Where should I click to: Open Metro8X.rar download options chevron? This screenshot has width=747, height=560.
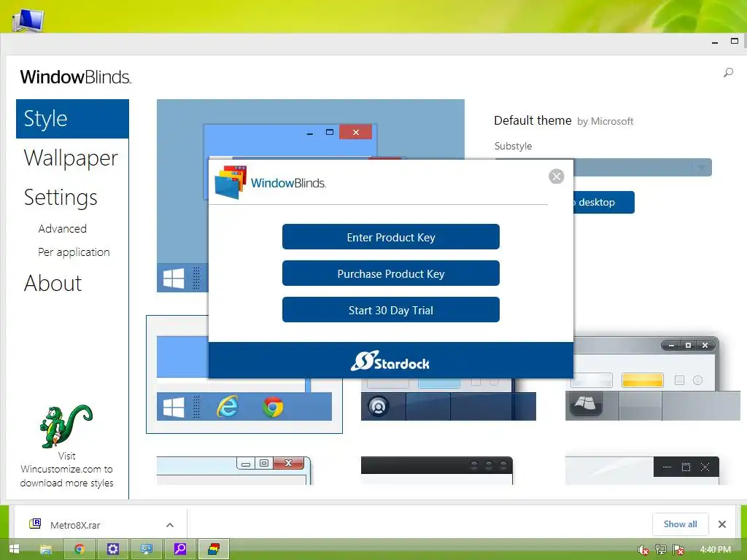tap(169, 525)
